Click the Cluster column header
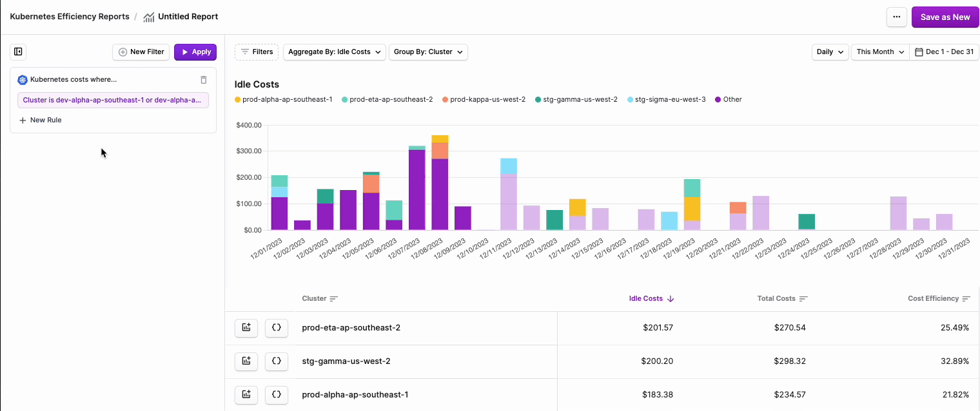Image resolution: width=980 pixels, height=411 pixels. pyautogui.click(x=314, y=299)
